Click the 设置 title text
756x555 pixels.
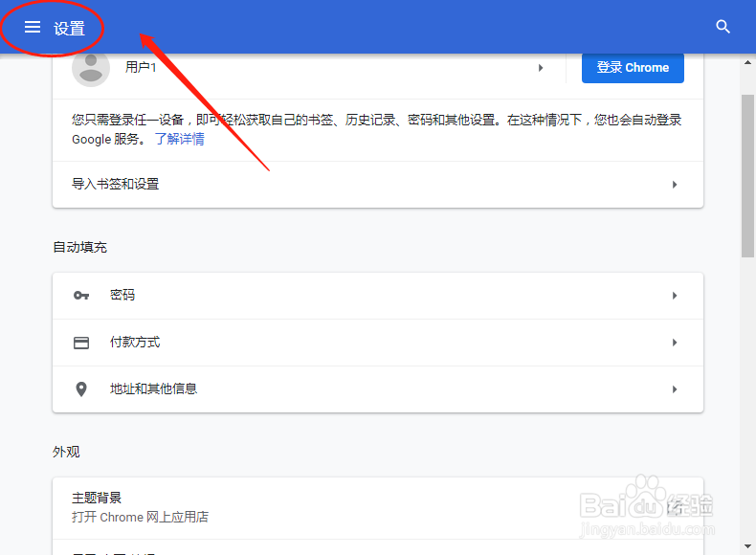pyautogui.click(x=69, y=29)
